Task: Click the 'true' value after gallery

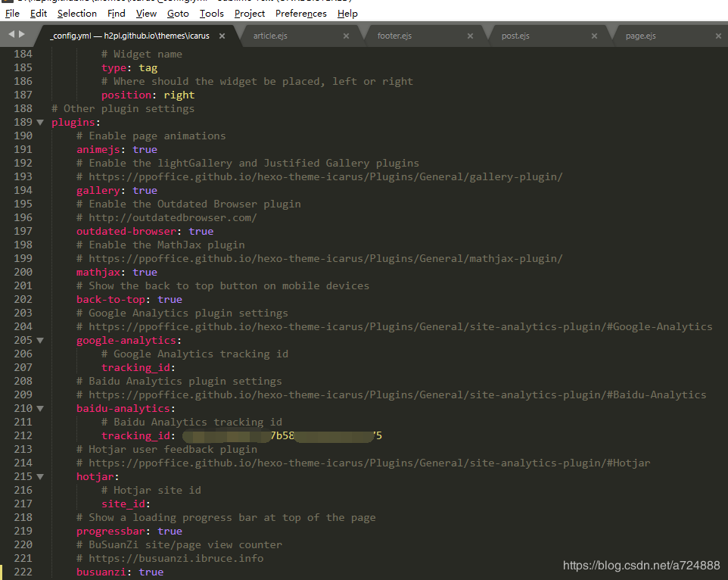Action: click(145, 190)
